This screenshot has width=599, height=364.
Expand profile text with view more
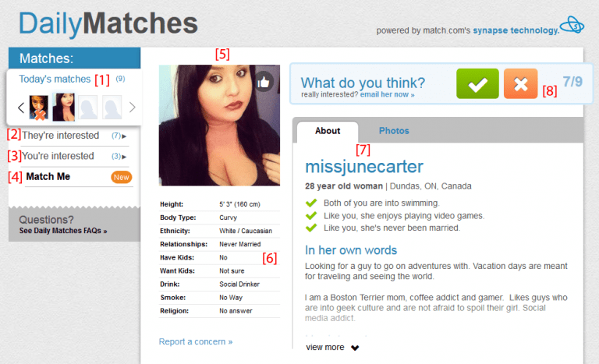(332, 347)
